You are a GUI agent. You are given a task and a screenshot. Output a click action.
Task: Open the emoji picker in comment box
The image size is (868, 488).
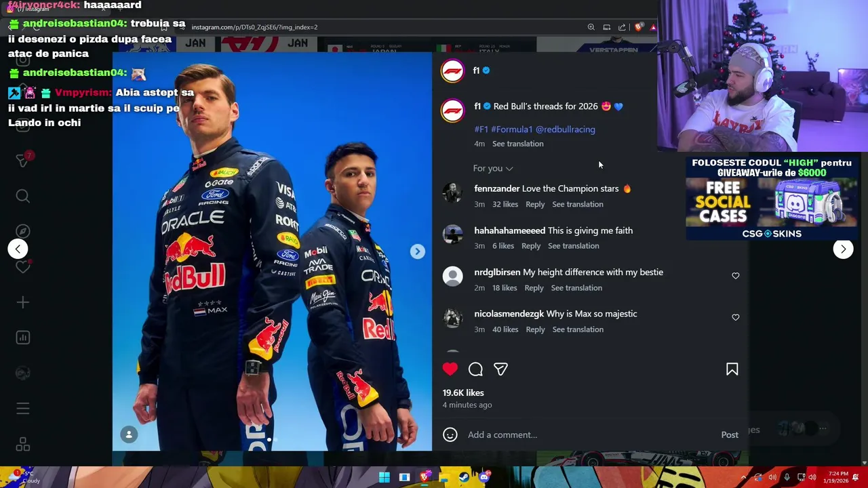pos(450,434)
